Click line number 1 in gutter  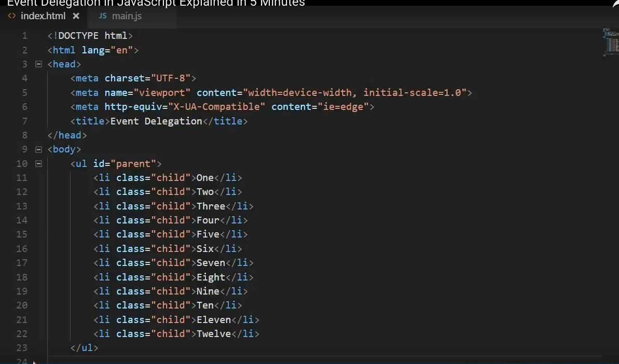tap(24, 36)
